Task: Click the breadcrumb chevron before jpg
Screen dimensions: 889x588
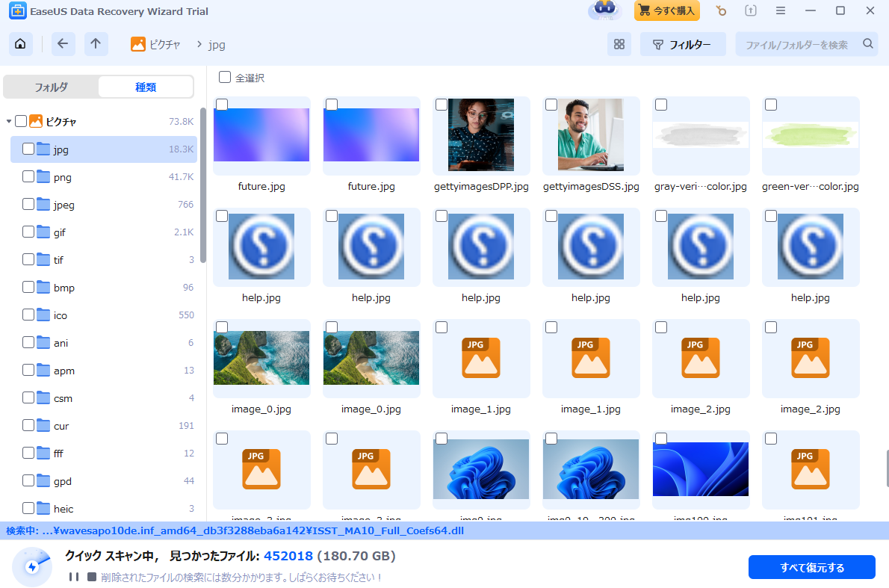Action: point(199,44)
